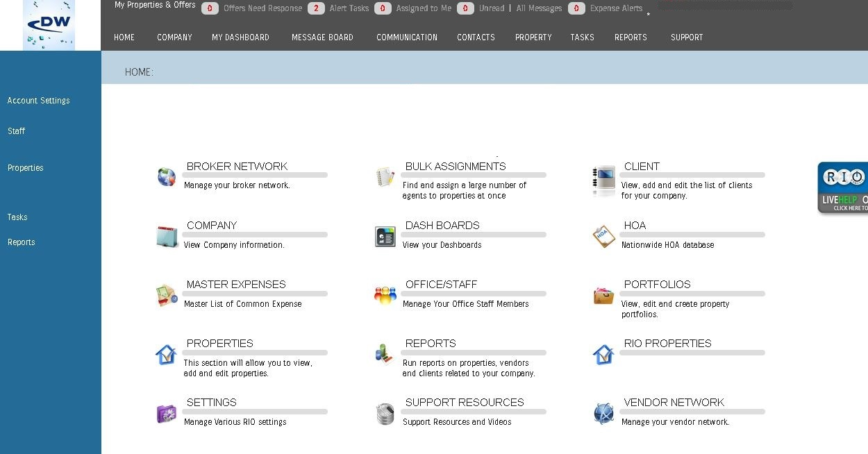The height and width of the screenshot is (454, 868).
Task: Open the Master Expenses icon
Action: 166,294
